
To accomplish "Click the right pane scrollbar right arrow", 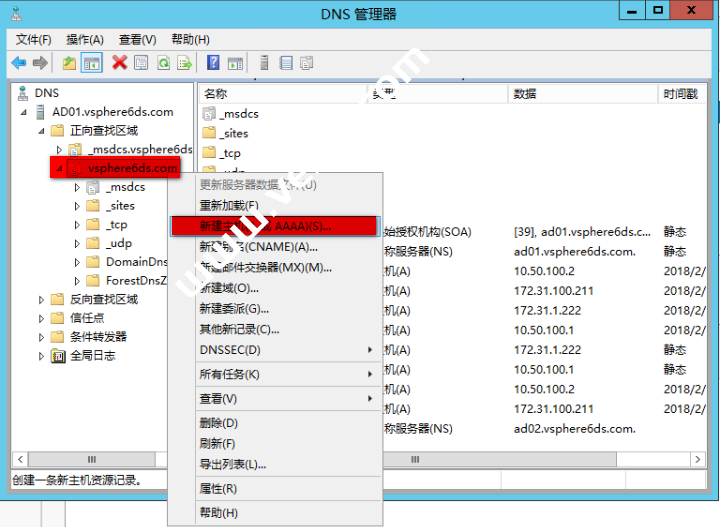I will click(x=698, y=459).
